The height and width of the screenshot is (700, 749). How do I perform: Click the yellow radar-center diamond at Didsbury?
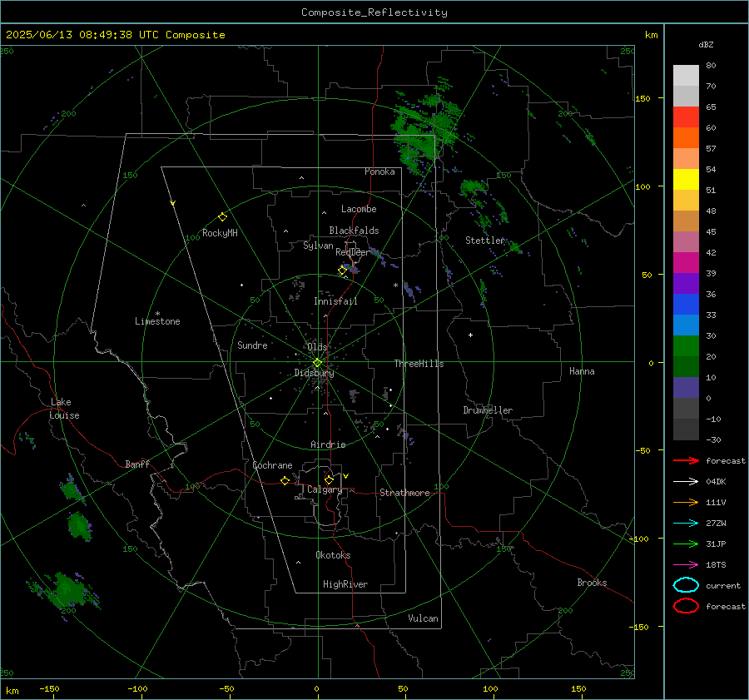pyautogui.click(x=317, y=363)
